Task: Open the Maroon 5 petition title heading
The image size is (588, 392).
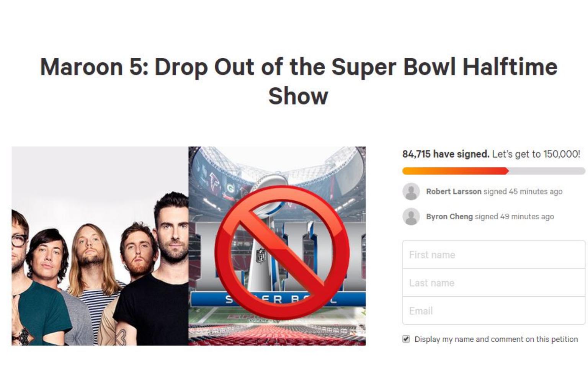Action: [298, 81]
